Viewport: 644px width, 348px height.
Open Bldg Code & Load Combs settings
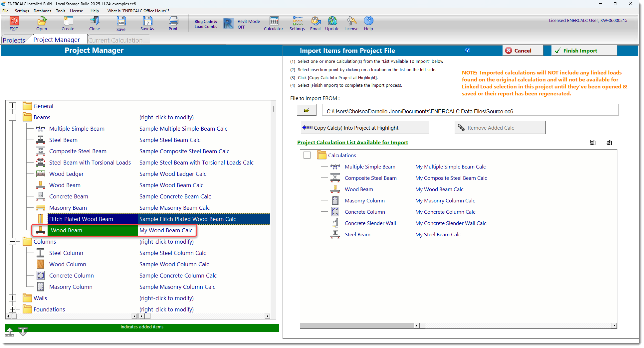pyautogui.click(x=206, y=23)
